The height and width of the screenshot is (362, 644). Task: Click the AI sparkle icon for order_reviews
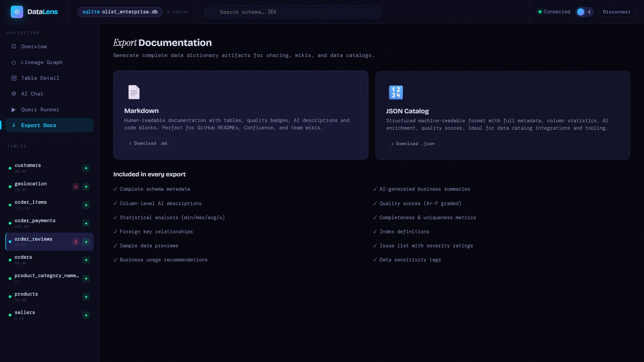tap(86, 242)
